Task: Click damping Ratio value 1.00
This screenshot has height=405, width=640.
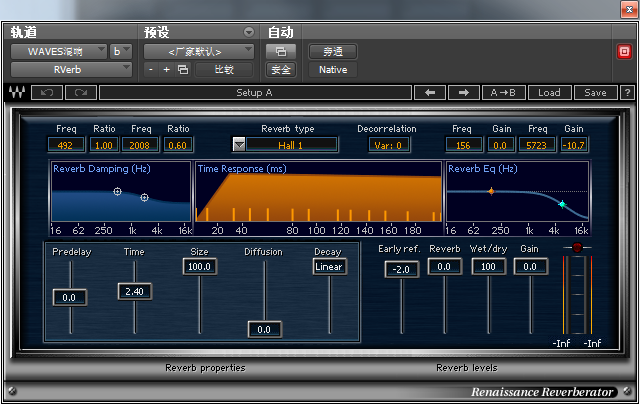Action: click(x=104, y=145)
